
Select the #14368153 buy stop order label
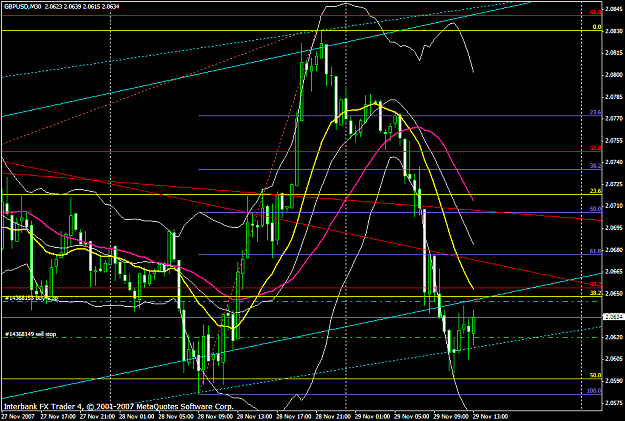31,298
